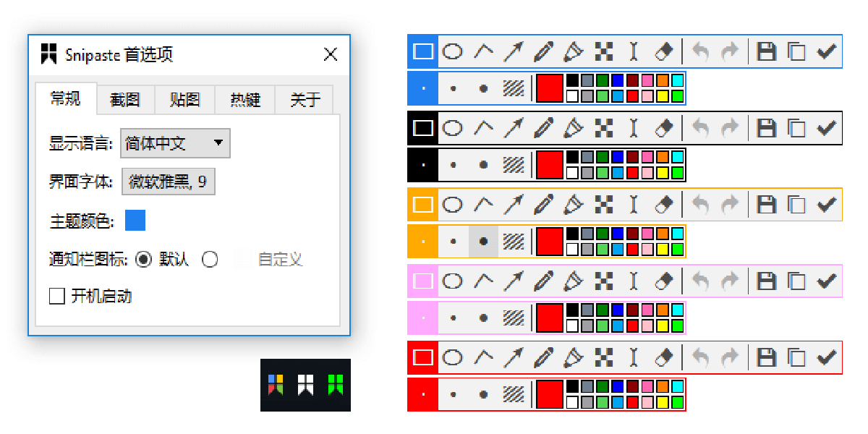This screenshot has width=868, height=434.
Task: Select the Ellipse tool in the red toolbar
Action: 453,357
